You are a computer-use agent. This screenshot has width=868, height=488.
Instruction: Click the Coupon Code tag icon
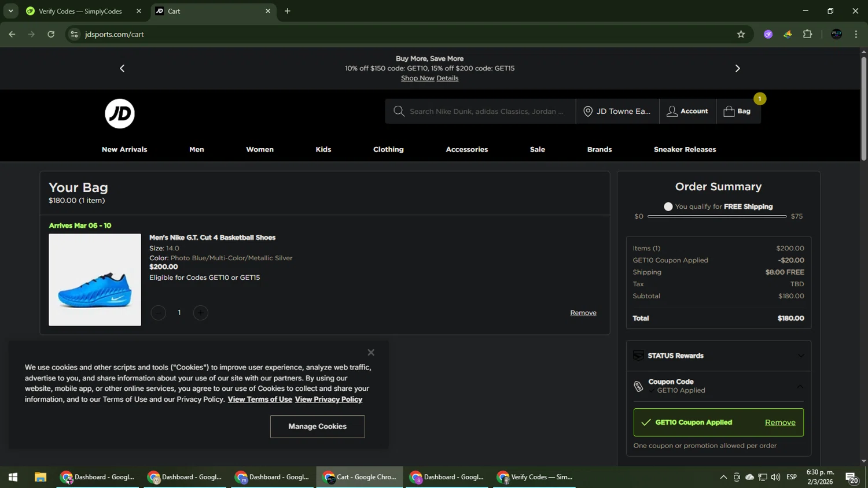[x=638, y=386]
